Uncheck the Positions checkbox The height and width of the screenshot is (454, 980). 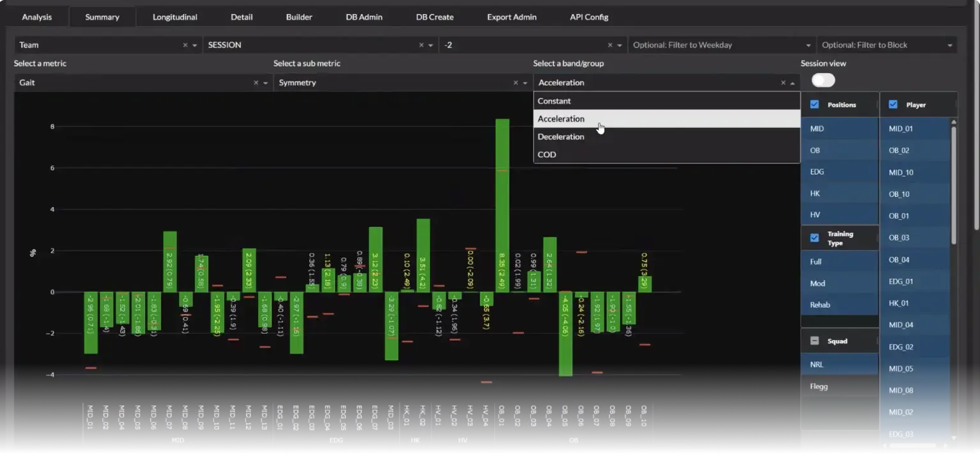[x=815, y=104]
